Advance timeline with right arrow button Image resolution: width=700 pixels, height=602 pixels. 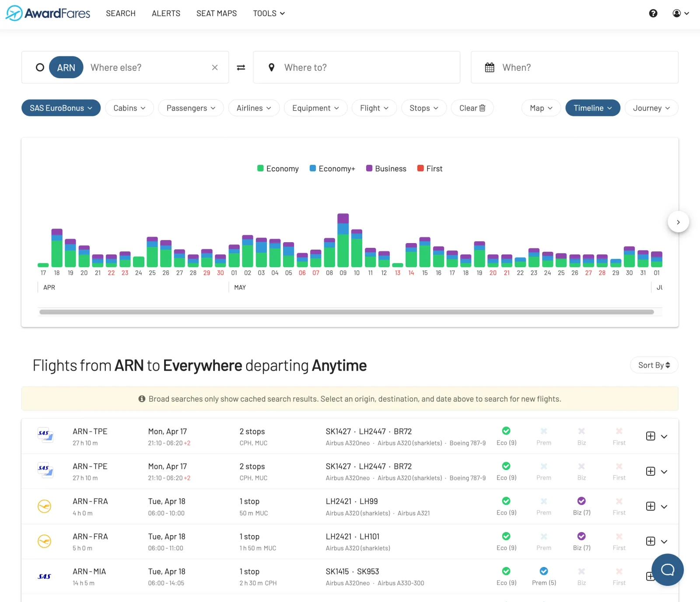[x=678, y=222]
